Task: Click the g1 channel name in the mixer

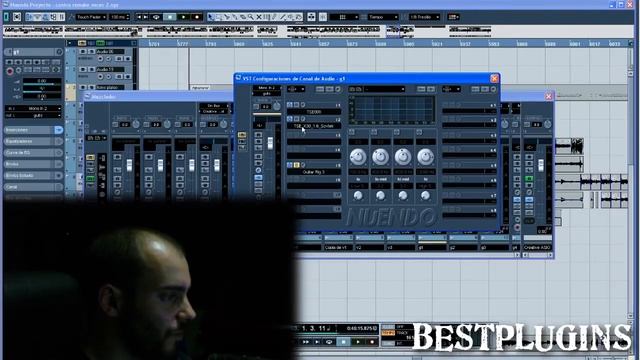Action: point(432,248)
